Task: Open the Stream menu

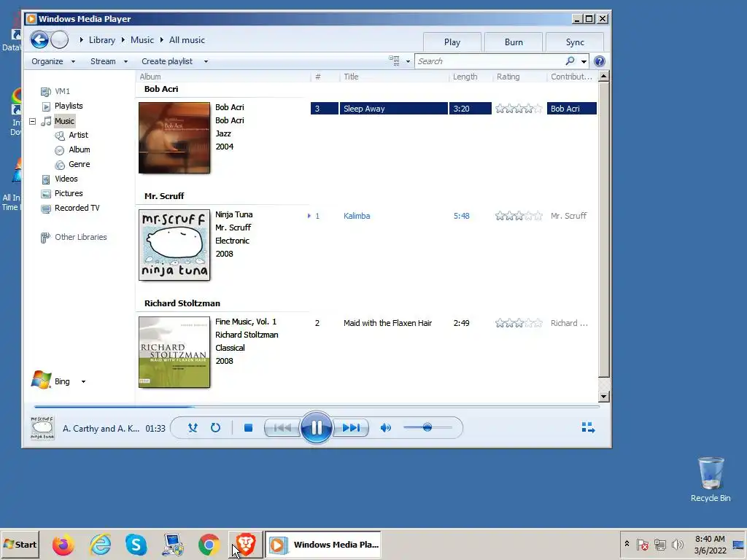Action: pyautogui.click(x=109, y=61)
